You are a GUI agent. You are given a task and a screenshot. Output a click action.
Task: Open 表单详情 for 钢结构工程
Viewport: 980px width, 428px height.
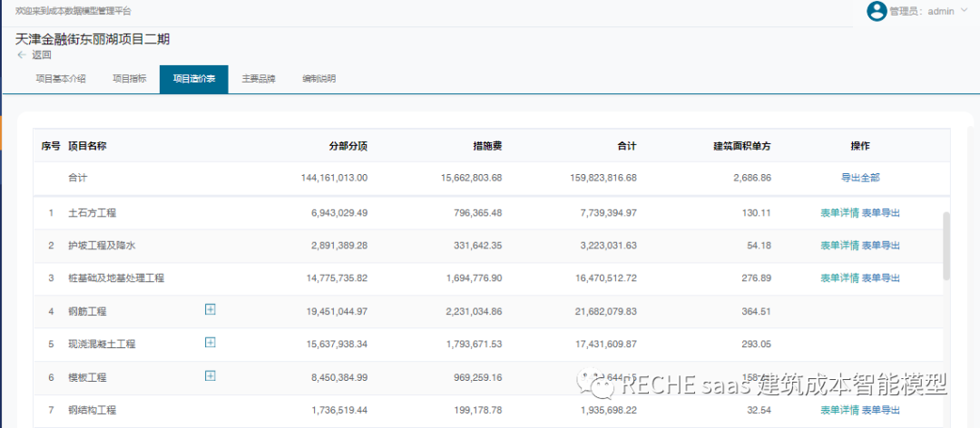(839, 411)
